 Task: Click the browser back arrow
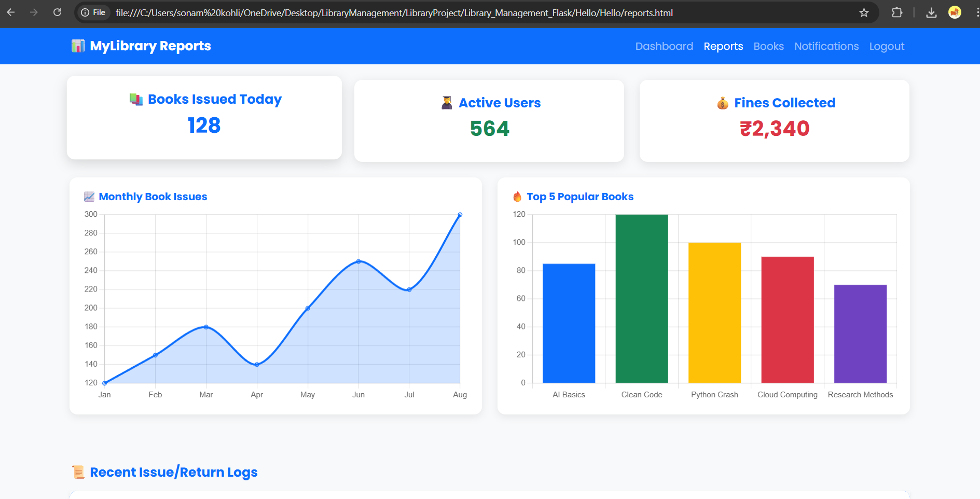tap(11, 12)
